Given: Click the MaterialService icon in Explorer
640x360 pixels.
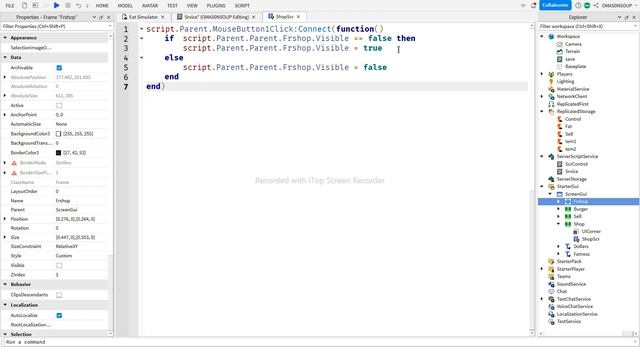Looking at the screenshot, I should click(x=551, y=89).
